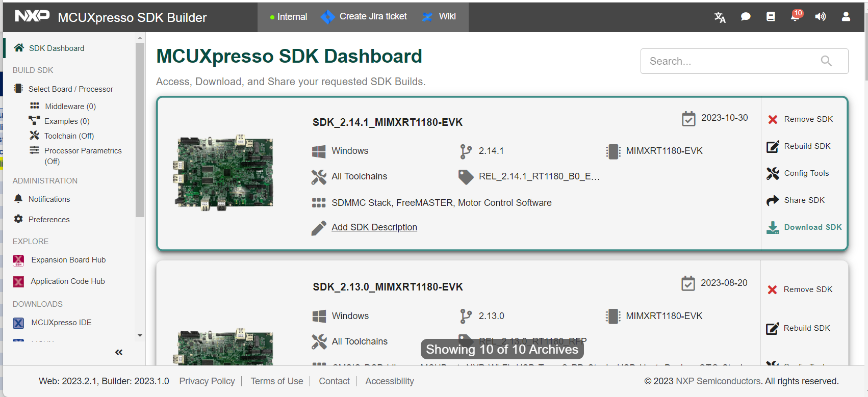Click the search magnifier icon
This screenshot has width=868, height=397.
click(826, 61)
